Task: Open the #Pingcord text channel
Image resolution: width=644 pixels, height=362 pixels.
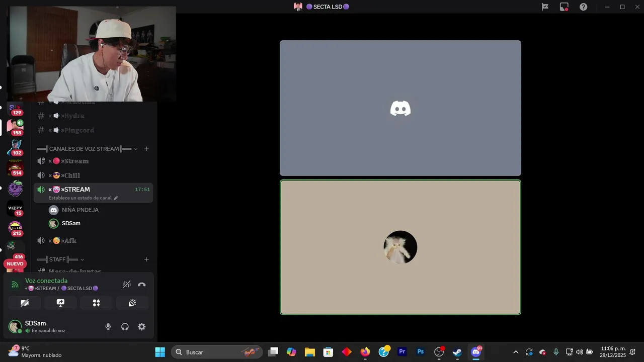Action: (93, 130)
